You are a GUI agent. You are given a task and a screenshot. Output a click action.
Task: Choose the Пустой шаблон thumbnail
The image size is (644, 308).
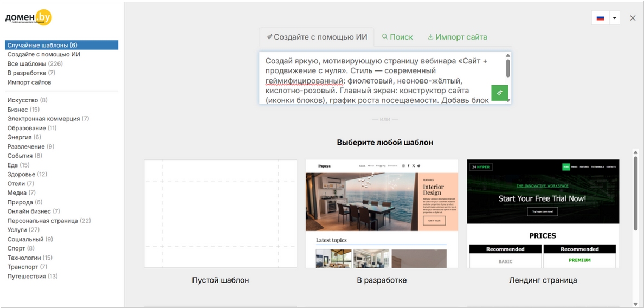point(220,213)
